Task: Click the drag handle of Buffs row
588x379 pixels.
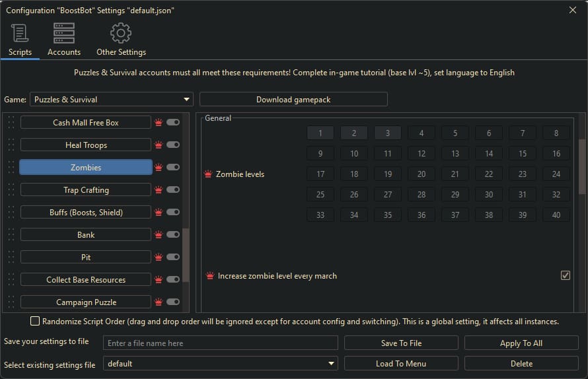Action: point(11,213)
